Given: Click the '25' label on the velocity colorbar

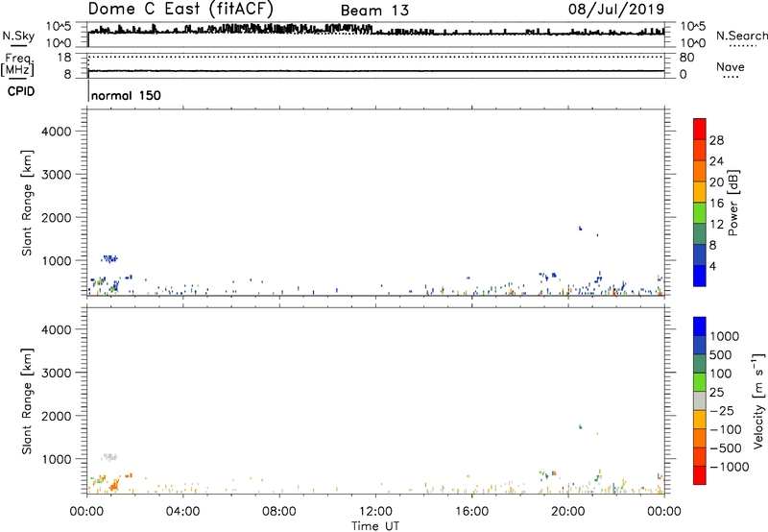Looking at the screenshot, I should (x=716, y=393).
